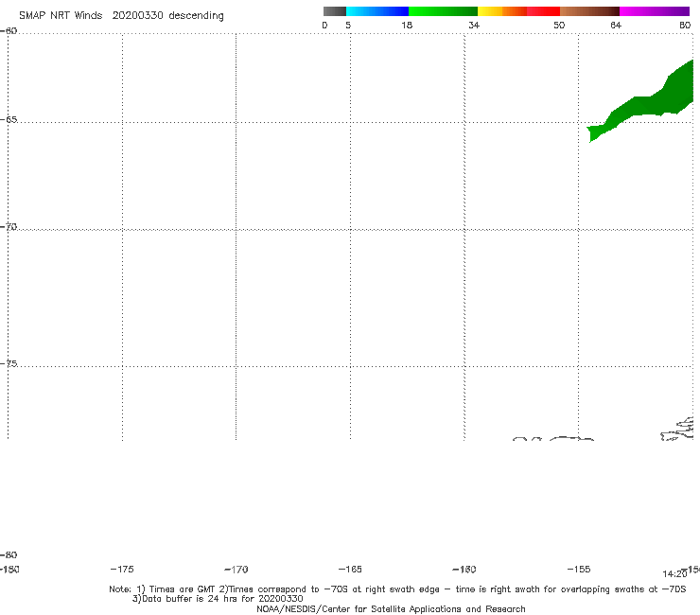Click the color bar label '50'
Image resolution: width=700 pixels, height=615 pixels.
point(559,25)
